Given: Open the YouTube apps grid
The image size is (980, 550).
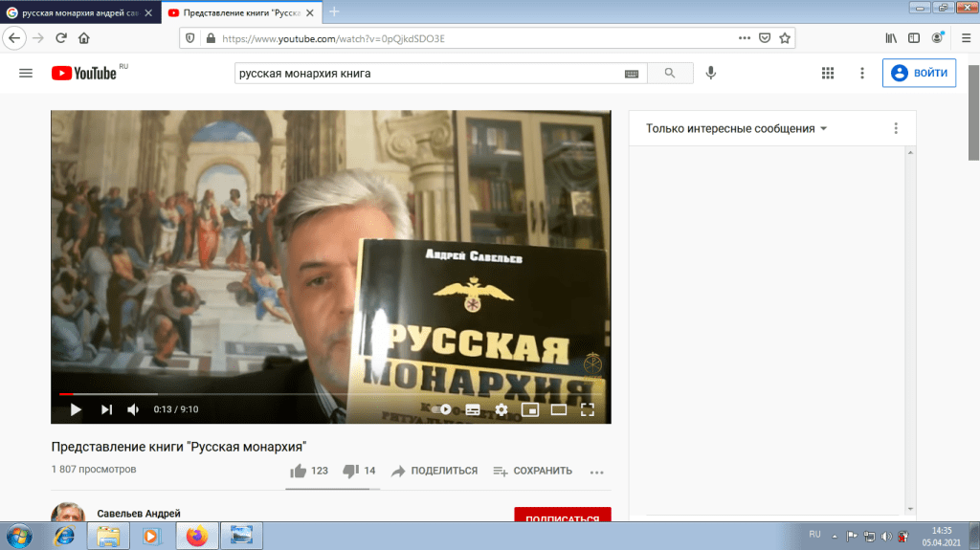Looking at the screenshot, I should 828,74.
